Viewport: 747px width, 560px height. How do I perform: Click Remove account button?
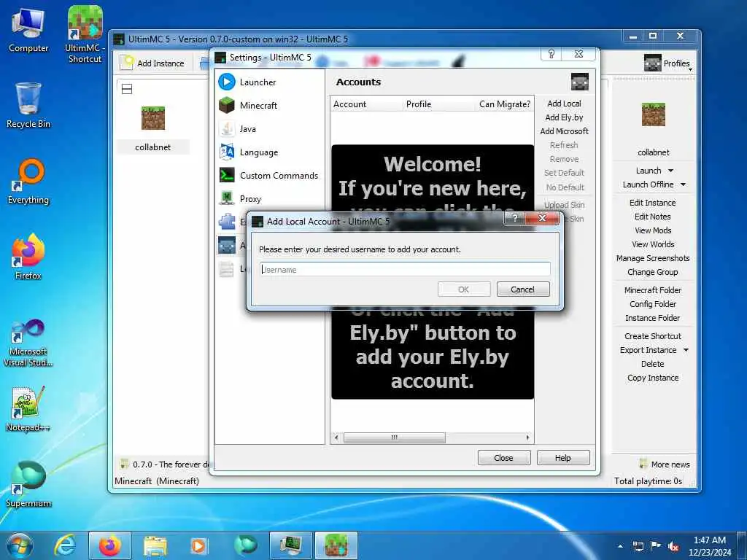(x=564, y=159)
